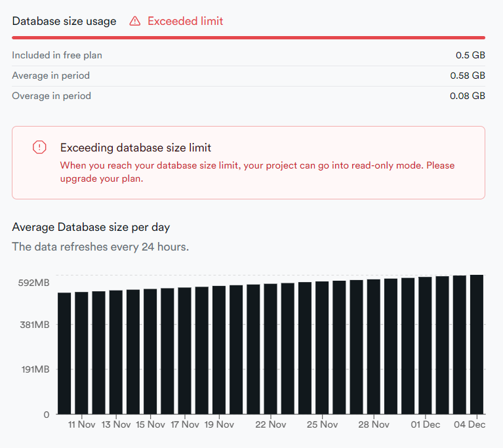The image size is (503, 448).
Task: Click the chart bar above 04 Dec
Action: point(477,344)
